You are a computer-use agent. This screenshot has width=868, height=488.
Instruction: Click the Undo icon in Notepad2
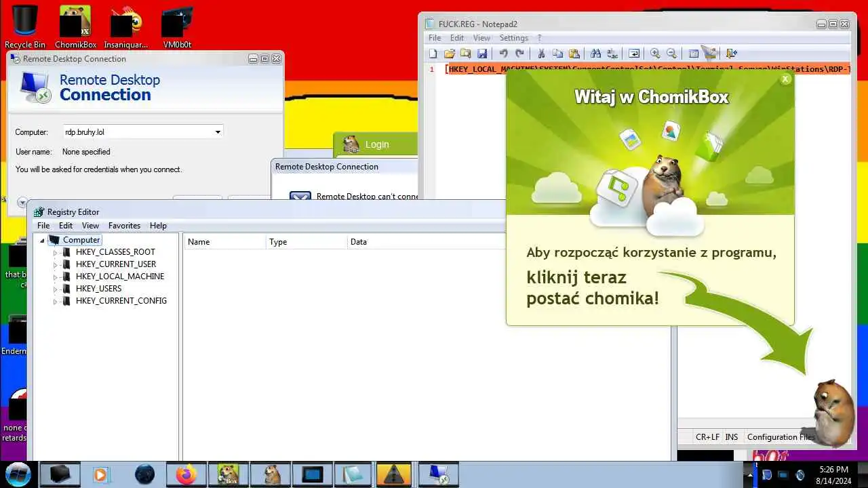coord(503,54)
